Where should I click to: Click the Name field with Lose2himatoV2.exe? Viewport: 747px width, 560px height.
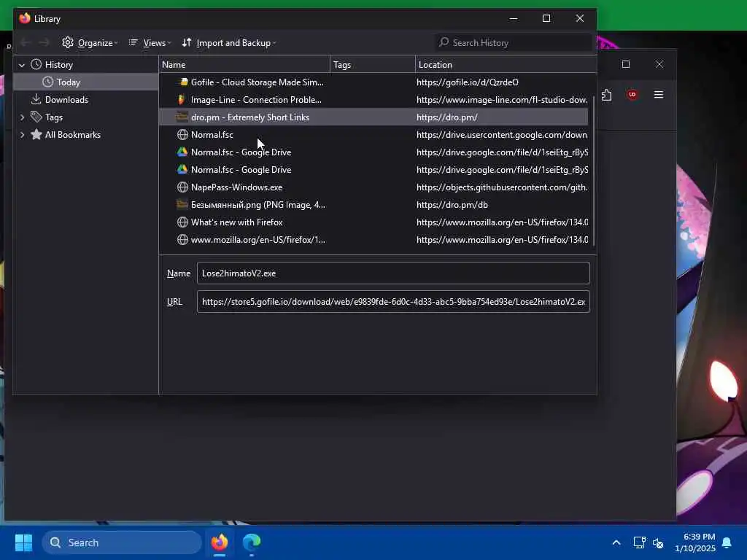tap(393, 273)
